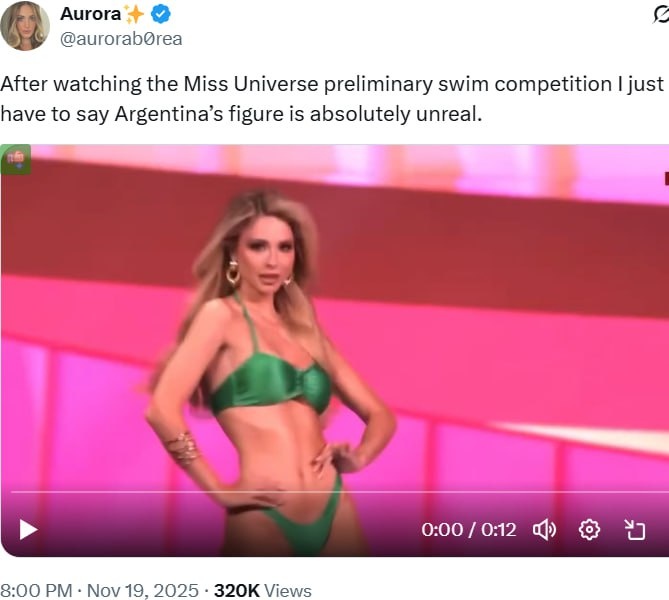
Task: Click the blue verified badge next to Aurora
Action: coord(161,15)
